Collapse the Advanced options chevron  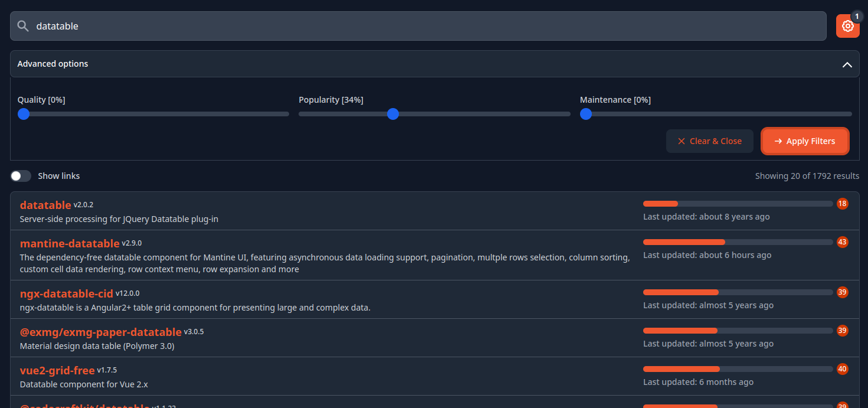click(x=847, y=64)
